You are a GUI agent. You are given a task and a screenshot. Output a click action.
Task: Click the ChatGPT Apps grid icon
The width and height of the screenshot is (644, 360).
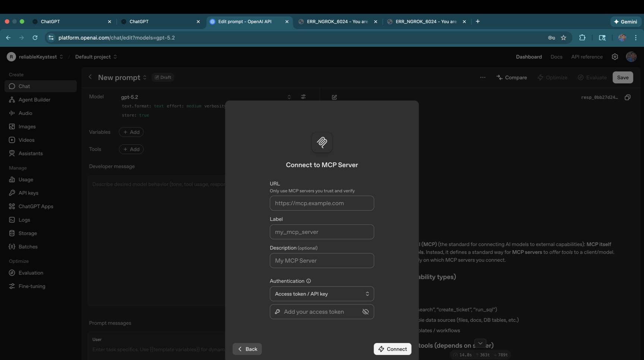[12, 206]
